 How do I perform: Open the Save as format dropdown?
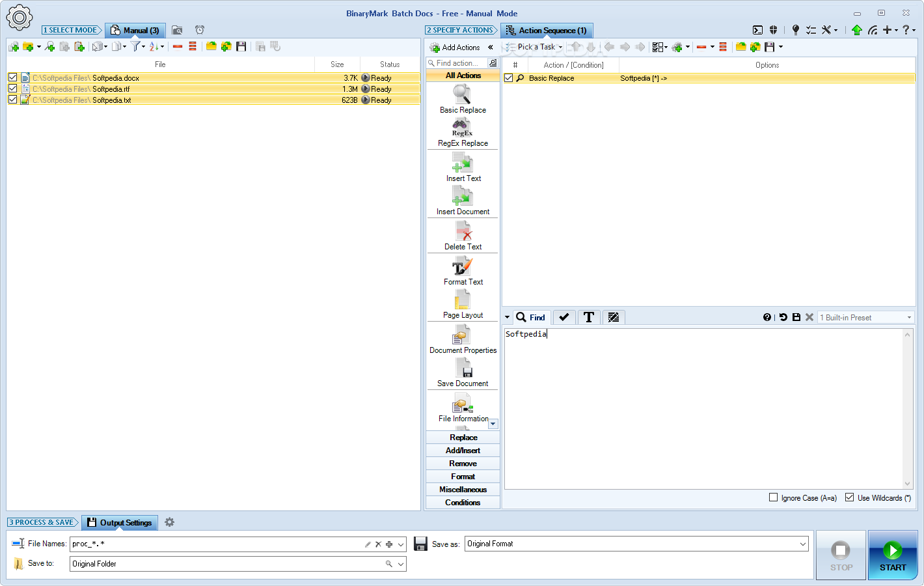[802, 544]
